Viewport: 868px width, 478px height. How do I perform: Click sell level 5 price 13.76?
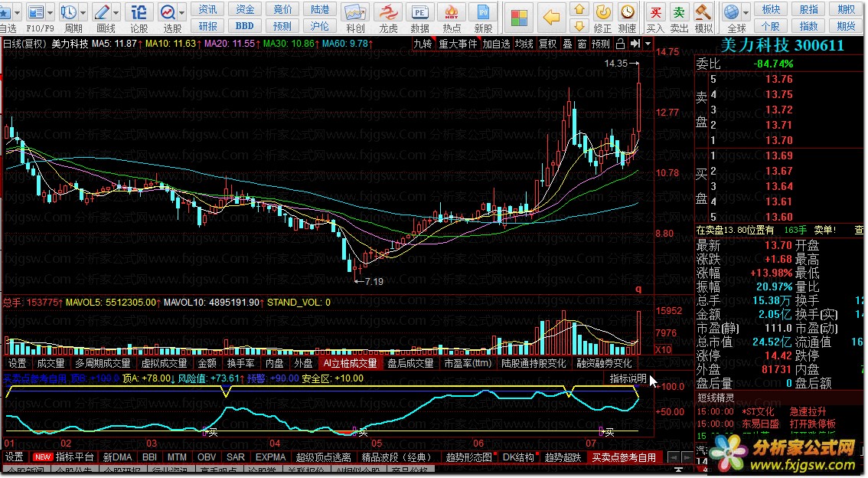pyautogui.click(x=779, y=79)
